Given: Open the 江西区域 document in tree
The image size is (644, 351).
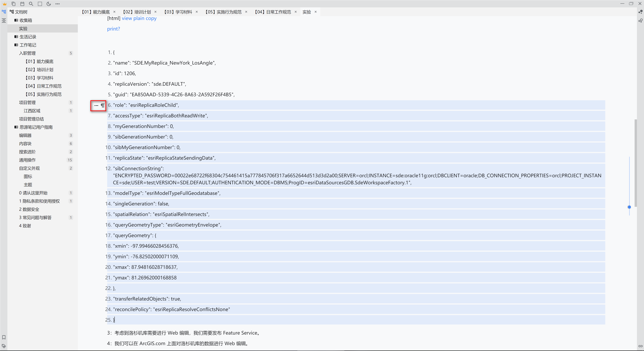Looking at the screenshot, I should click(x=32, y=111).
